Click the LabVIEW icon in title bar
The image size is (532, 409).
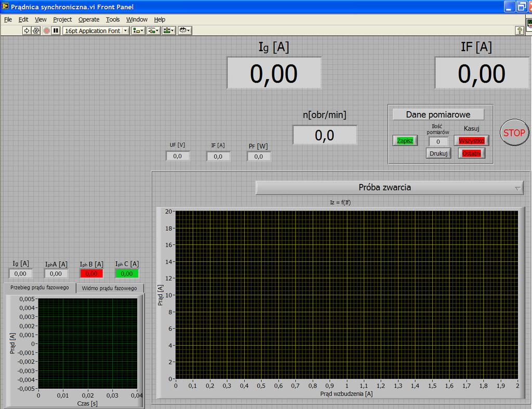[x=5, y=6]
